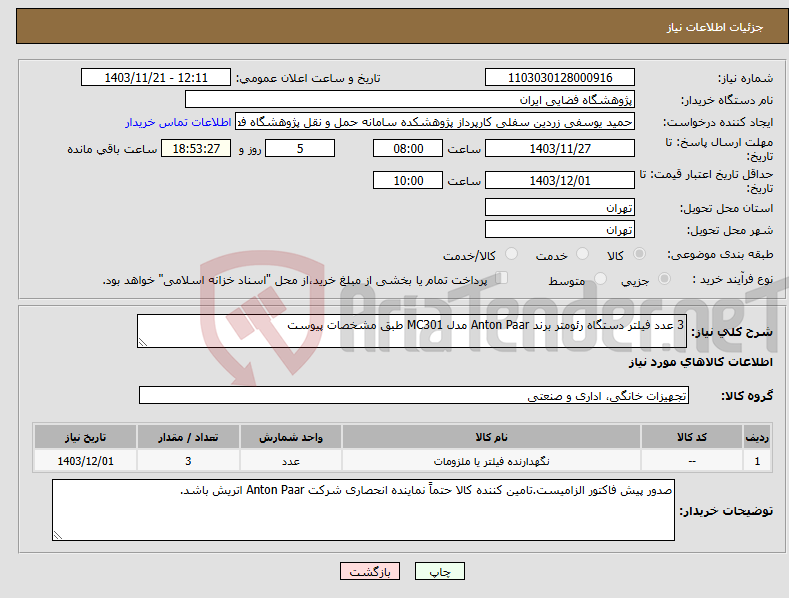Click the remaining days field showing 5
The height and width of the screenshot is (598, 789).
click(300, 148)
